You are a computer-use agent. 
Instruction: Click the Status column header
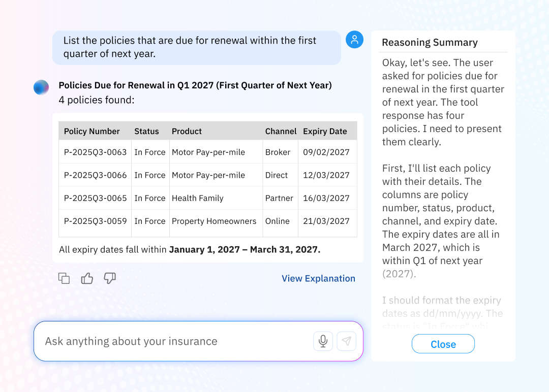pyautogui.click(x=146, y=131)
